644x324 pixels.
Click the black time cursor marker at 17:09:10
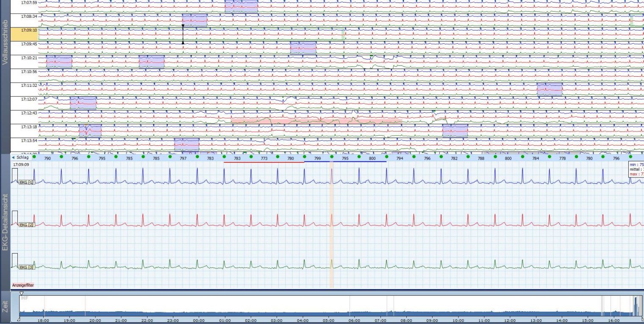click(183, 34)
